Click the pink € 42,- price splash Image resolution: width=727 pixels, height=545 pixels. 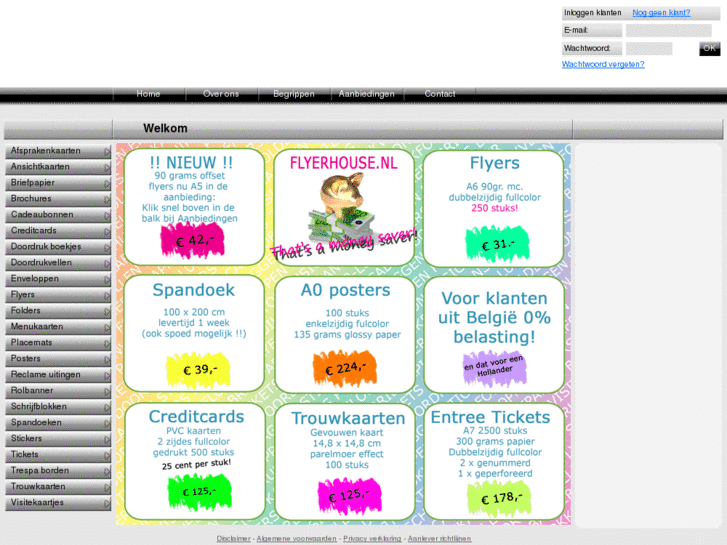pos(193,240)
